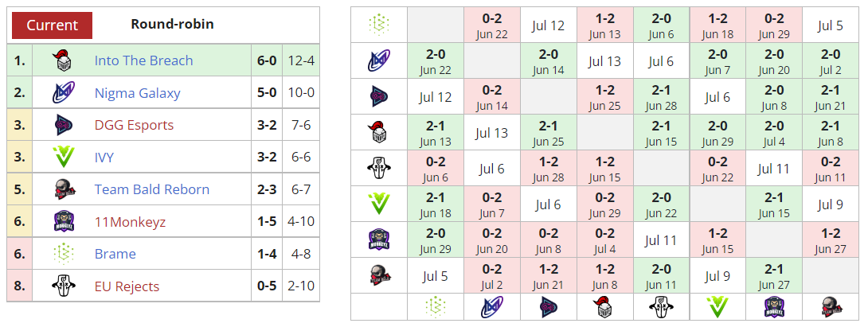Click Nigma Galaxy logo in standings list
The image size is (868, 327).
pyautogui.click(x=63, y=93)
